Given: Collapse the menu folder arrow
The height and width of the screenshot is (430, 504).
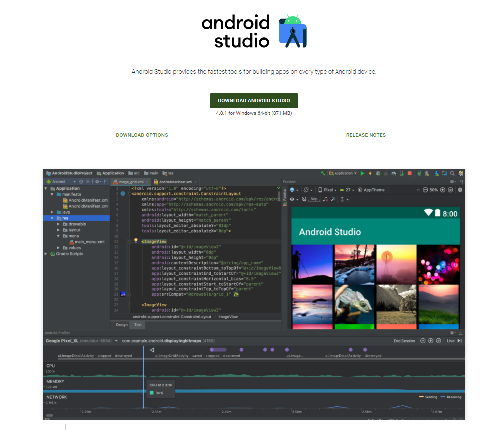Looking at the screenshot, I should (x=58, y=236).
